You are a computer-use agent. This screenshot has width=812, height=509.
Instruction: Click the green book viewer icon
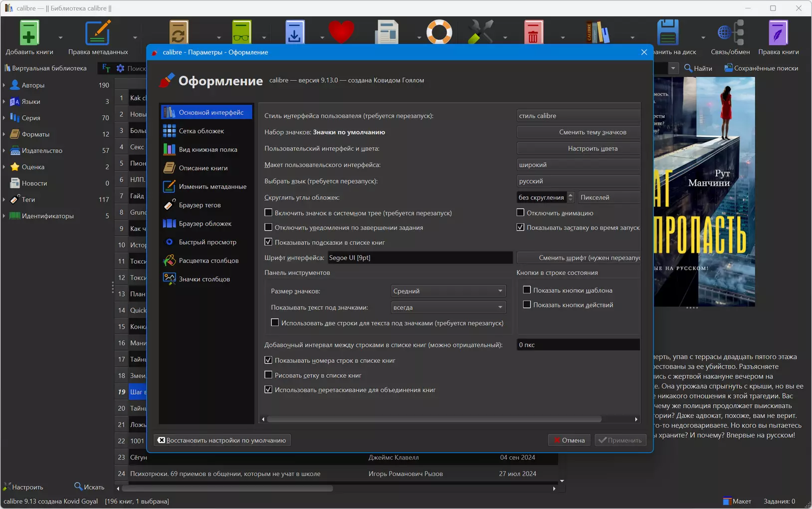(x=242, y=32)
